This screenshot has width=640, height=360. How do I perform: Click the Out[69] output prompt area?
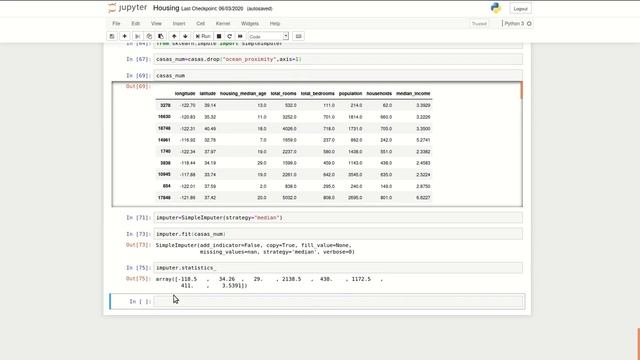pos(138,86)
